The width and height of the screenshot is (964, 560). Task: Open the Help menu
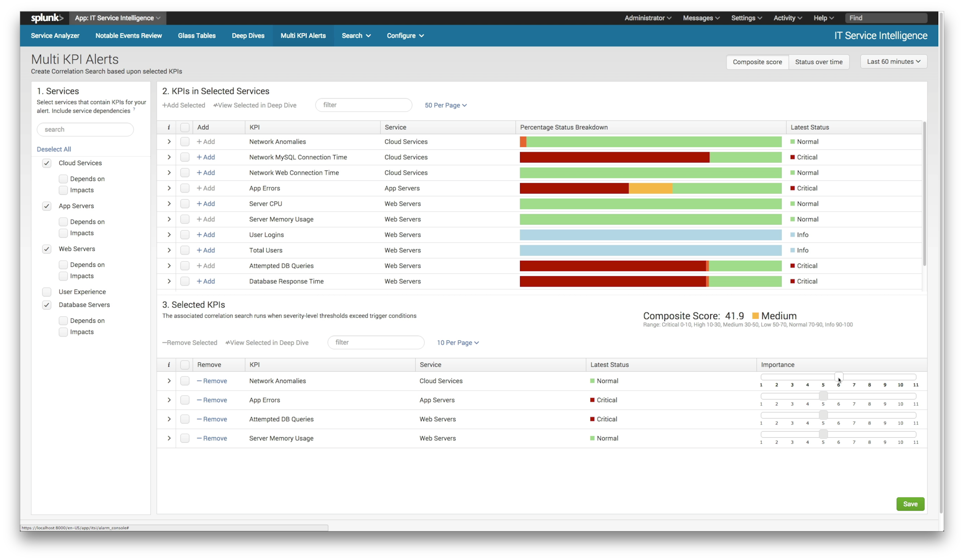824,18
